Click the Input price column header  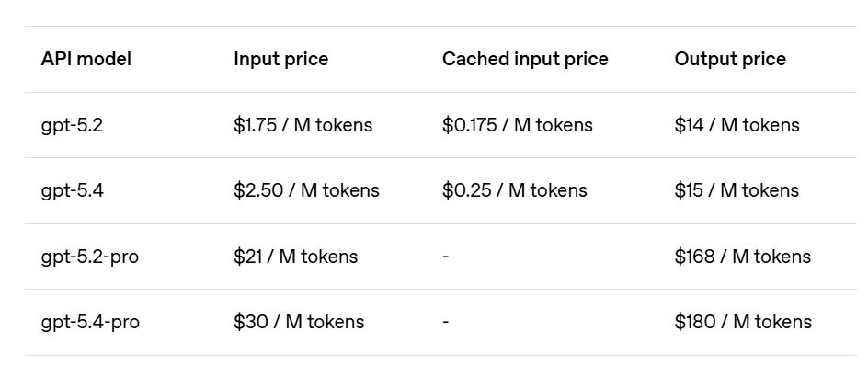tap(280, 59)
